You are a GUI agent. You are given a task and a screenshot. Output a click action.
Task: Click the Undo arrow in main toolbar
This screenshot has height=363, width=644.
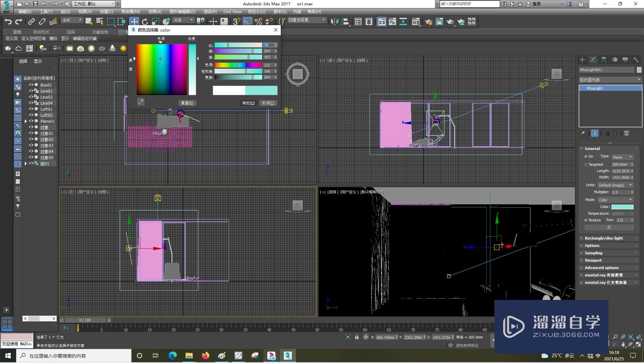click(x=8, y=22)
